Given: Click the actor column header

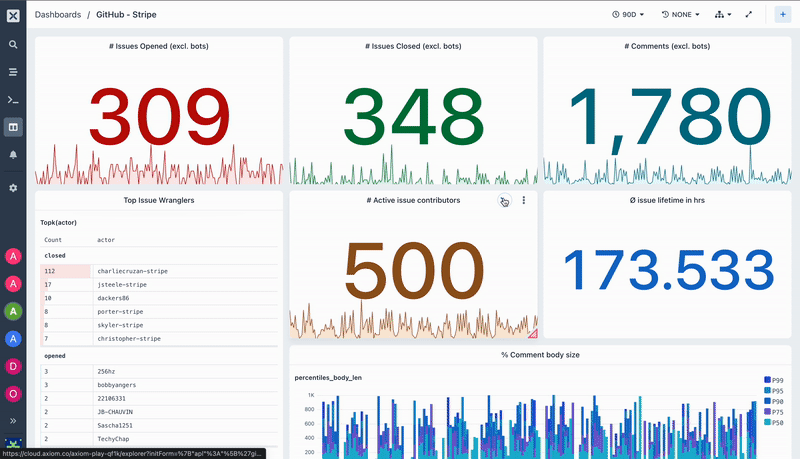Looking at the screenshot, I should pyautogui.click(x=106, y=240).
